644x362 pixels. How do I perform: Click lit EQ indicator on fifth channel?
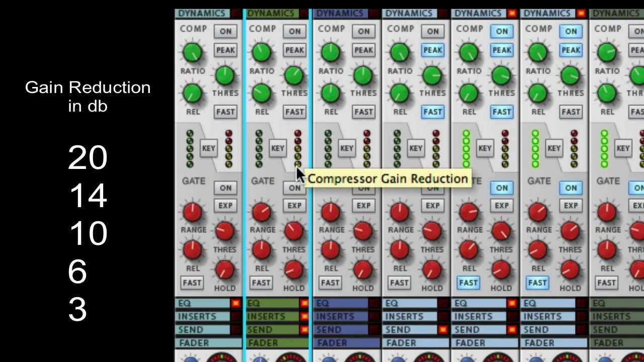pos(512,303)
